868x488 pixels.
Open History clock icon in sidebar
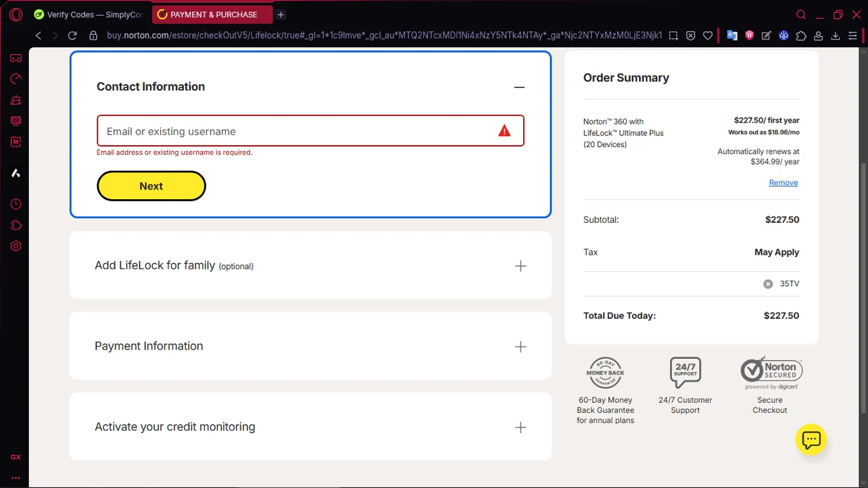[x=16, y=204]
